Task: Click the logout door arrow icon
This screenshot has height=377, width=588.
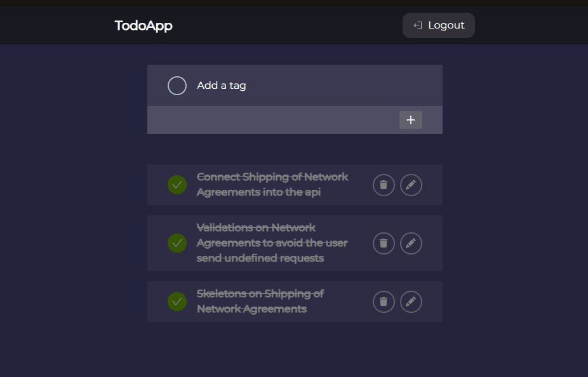Action: [418, 25]
